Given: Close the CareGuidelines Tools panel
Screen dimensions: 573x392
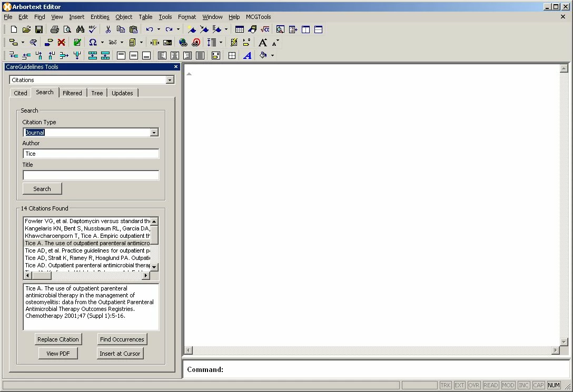Looking at the screenshot, I should point(176,67).
